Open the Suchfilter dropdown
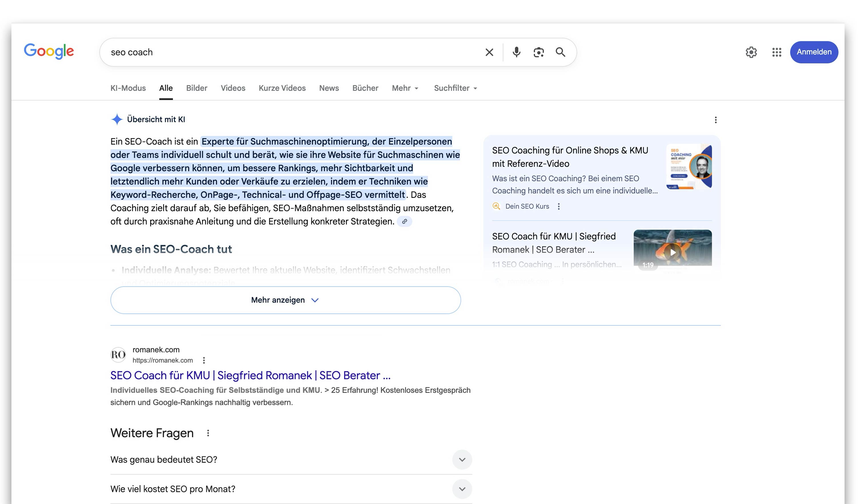This screenshot has width=858, height=504. click(x=455, y=88)
